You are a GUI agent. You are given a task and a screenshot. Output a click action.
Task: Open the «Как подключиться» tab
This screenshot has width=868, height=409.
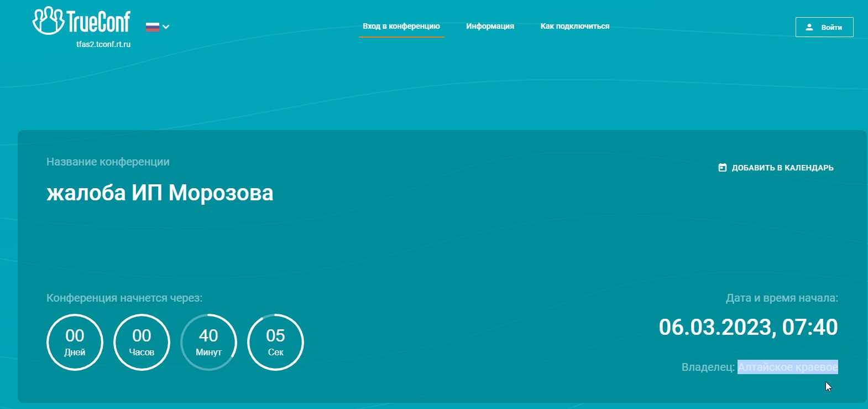(x=575, y=26)
